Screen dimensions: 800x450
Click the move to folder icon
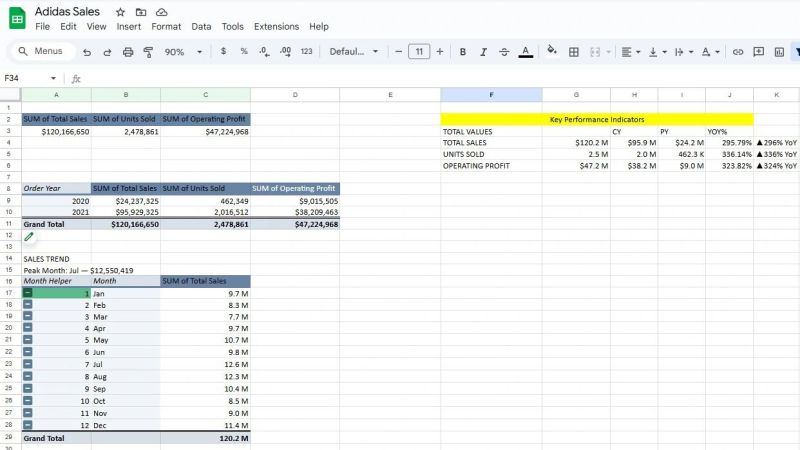click(x=141, y=12)
